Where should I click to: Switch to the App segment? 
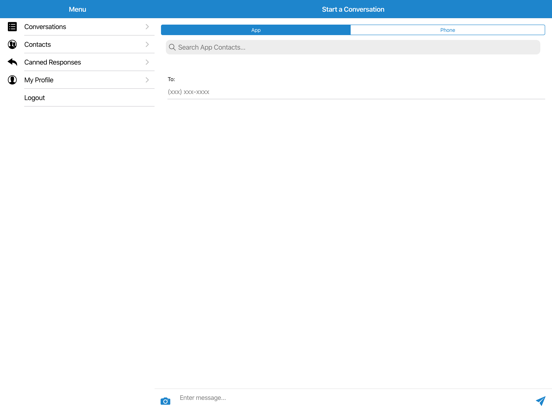(x=256, y=30)
